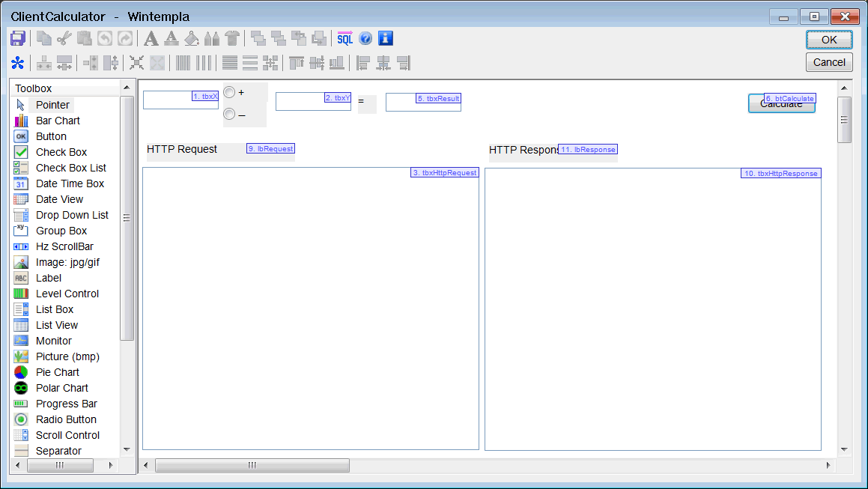The width and height of the screenshot is (868, 489).
Task: Click the tbxX text box
Action: coord(180,100)
